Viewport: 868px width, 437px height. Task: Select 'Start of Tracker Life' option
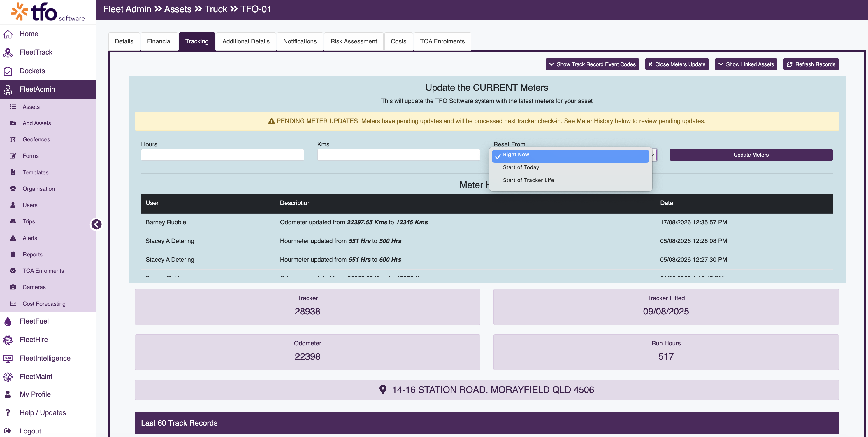click(570, 180)
